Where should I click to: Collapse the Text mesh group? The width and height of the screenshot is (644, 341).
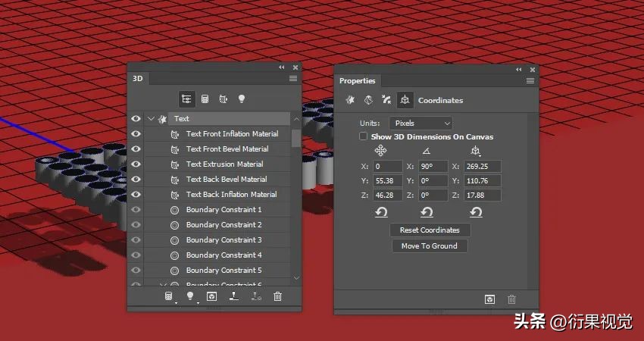pos(151,118)
